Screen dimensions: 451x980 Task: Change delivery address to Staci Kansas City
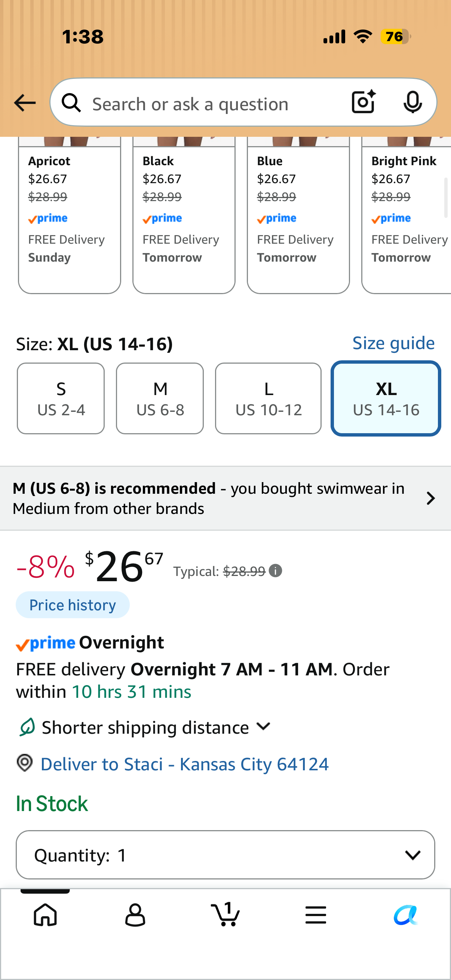pyautogui.click(x=184, y=764)
